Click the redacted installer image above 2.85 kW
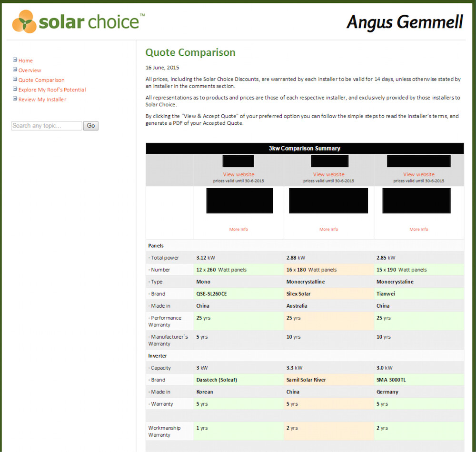 coord(416,201)
